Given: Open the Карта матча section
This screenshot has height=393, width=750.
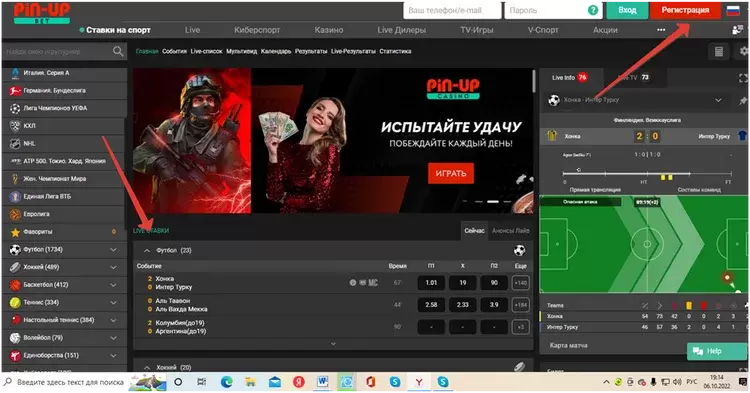Looking at the screenshot, I should 569,345.
